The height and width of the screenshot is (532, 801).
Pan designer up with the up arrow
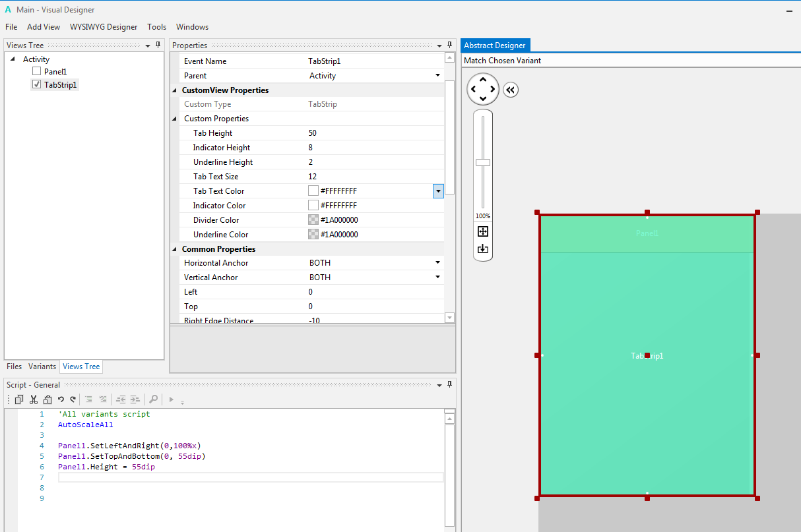[483, 80]
